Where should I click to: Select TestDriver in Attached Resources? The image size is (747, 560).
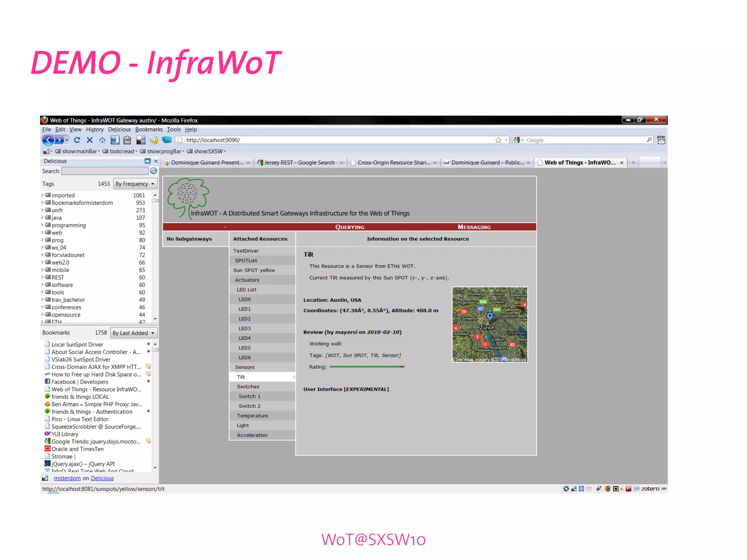(x=262, y=251)
